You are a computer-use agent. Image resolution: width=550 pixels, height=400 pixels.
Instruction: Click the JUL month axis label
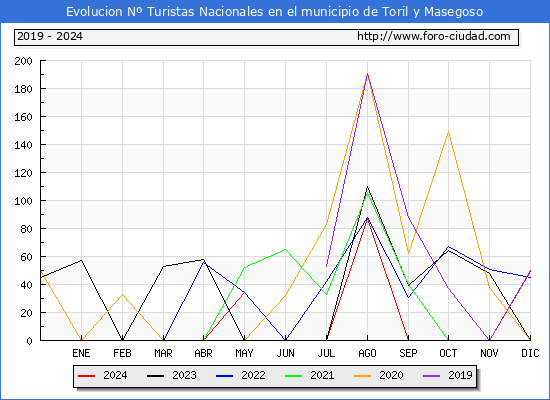point(327,353)
